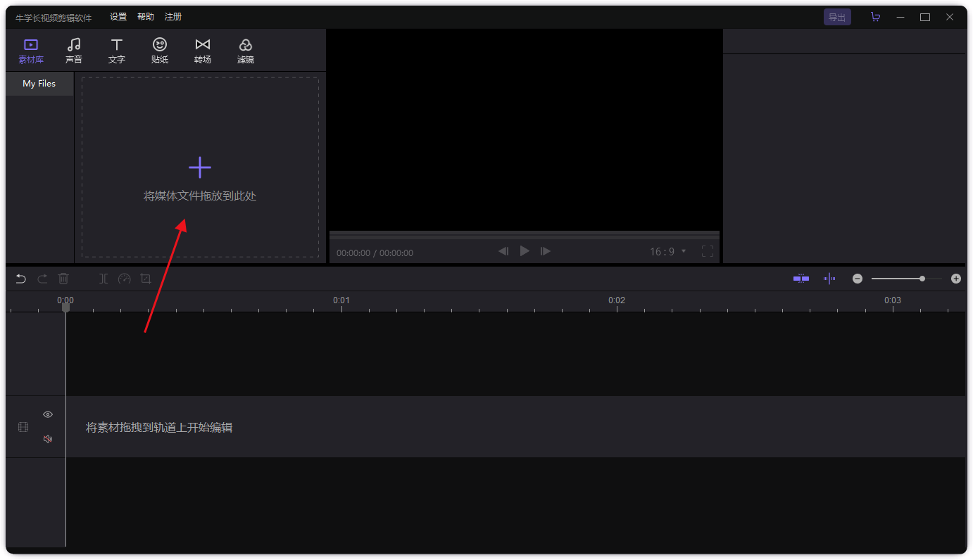Click the split clip icon
Image resolution: width=973 pixels, height=560 pixels.
(103, 279)
